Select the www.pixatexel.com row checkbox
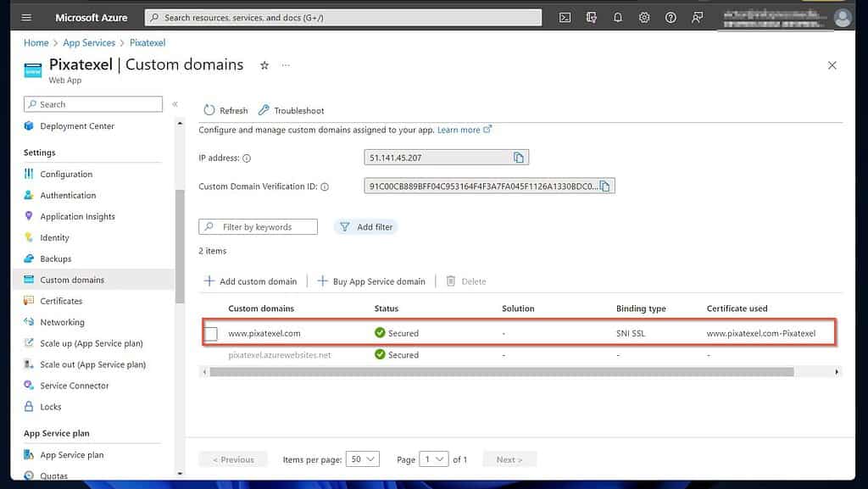The height and width of the screenshot is (489, 868). (x=211, y=334)
